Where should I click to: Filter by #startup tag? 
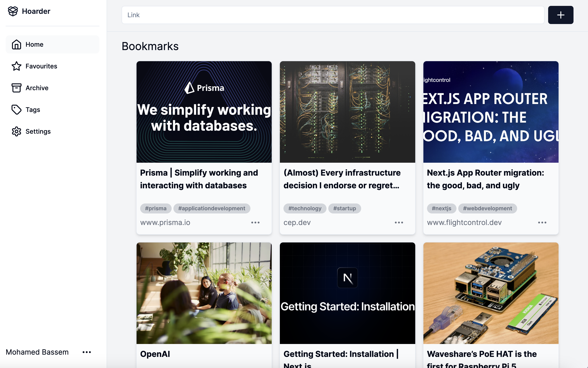coord(344,208)
